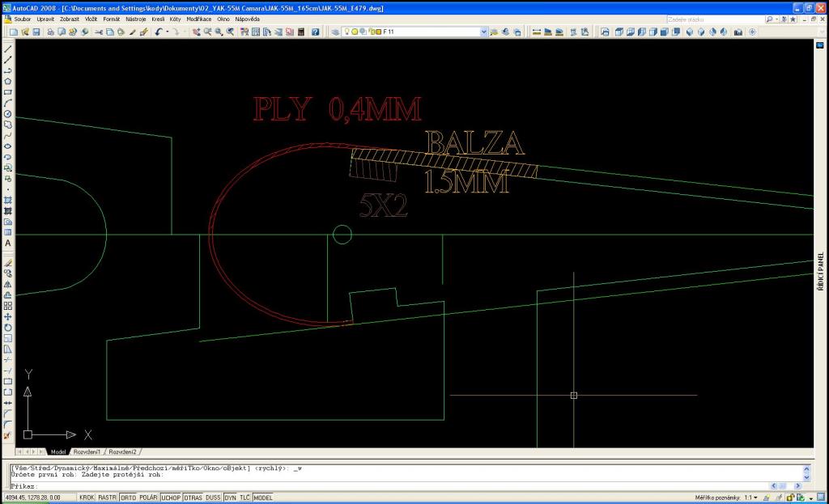Open the Help question mark icon
Screen dimensions: 829x504
click(315, 32)
